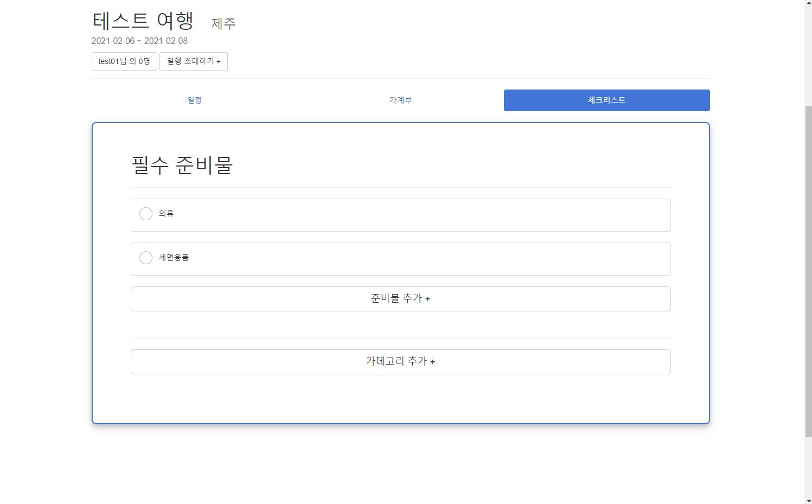
Task: Click the 필수 준비물 heading
Action: pyautogui.click(x=182, y=165)
